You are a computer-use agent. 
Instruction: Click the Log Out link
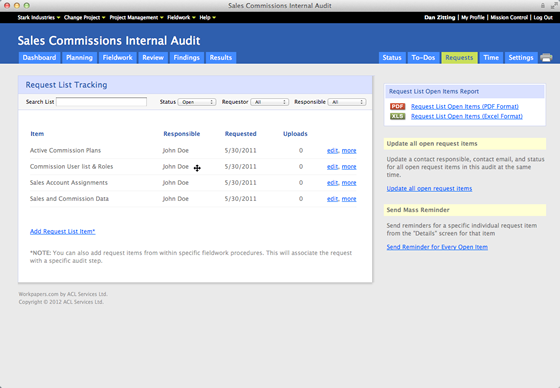pos(543,18)
